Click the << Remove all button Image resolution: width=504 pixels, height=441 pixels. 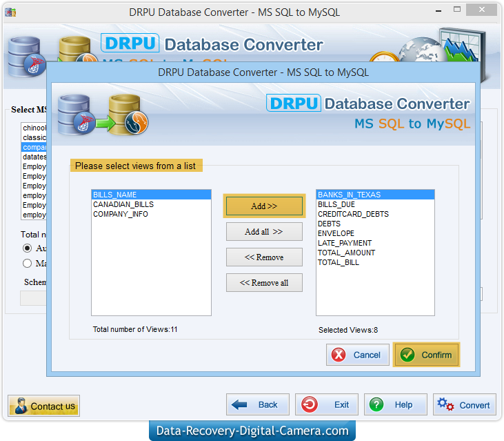264,283
